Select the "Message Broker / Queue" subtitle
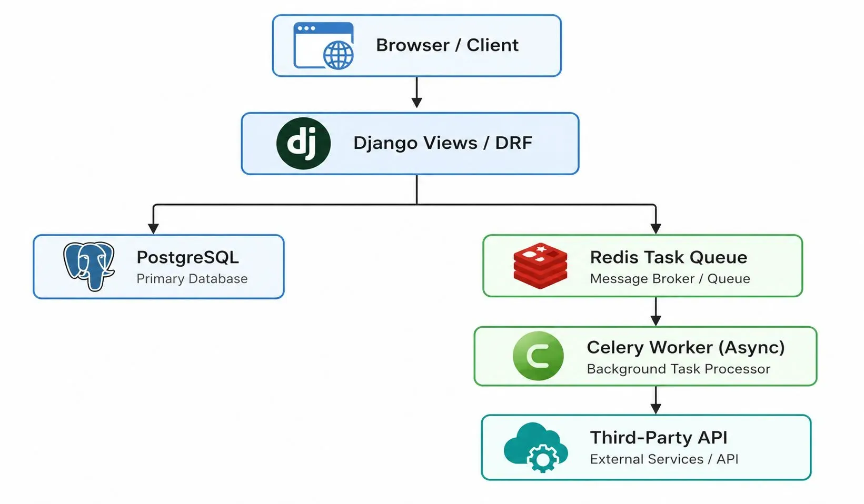 coord(670,279)
